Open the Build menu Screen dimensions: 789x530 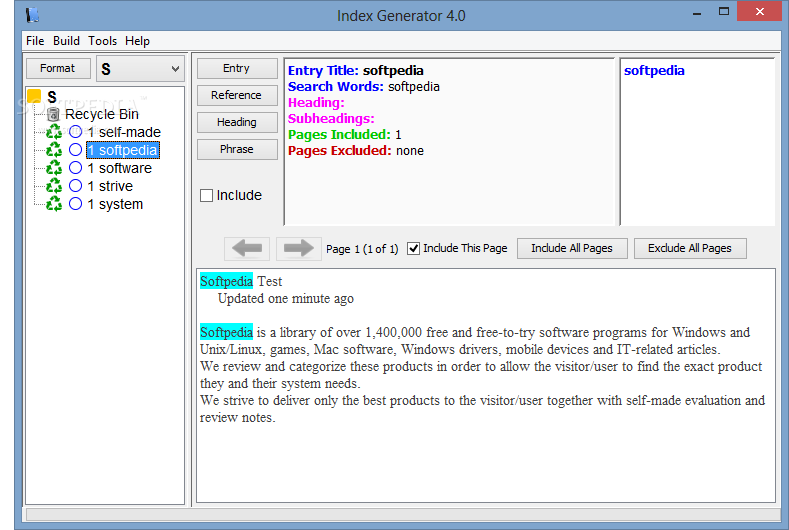[x=66, y=41]
